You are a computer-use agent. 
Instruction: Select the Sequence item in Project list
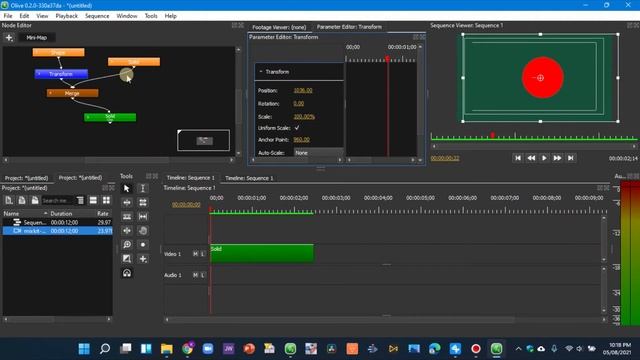[x=57, y=222]
